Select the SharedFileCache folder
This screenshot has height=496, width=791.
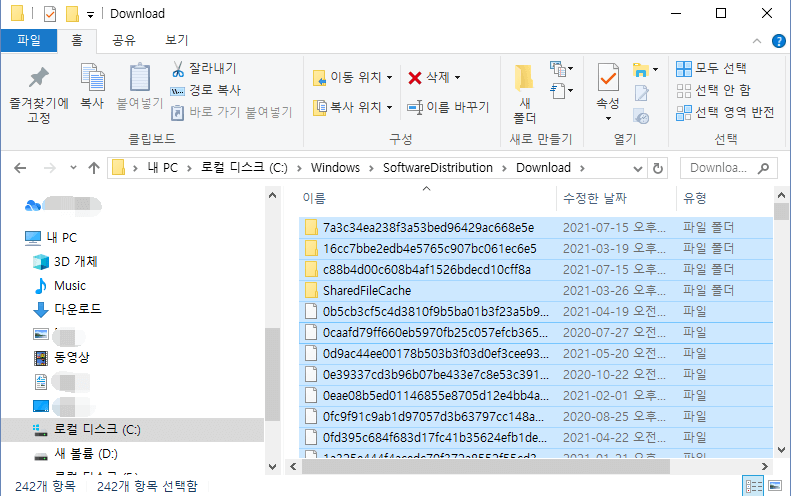(536, 291)
